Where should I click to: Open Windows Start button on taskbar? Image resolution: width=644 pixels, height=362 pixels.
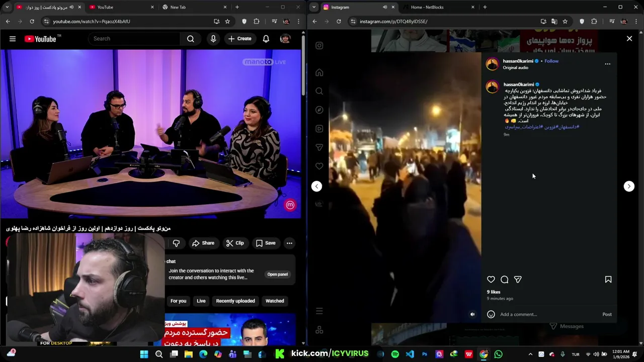tap(144, 354)
